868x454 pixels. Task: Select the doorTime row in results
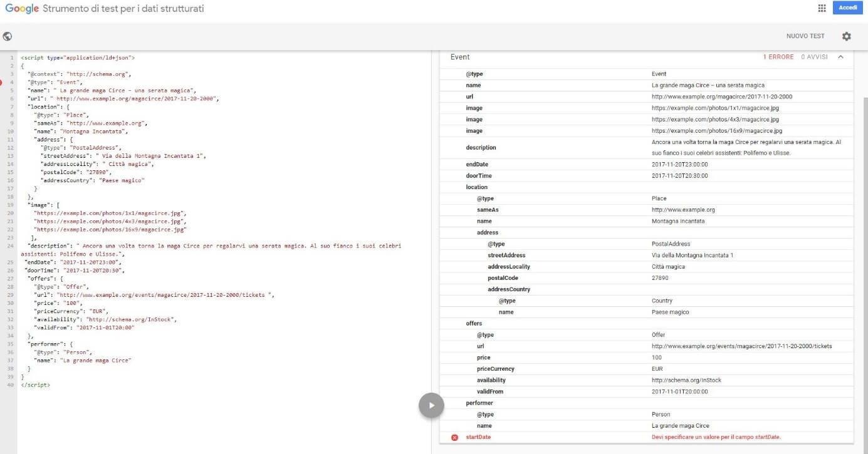pos(646,176)
